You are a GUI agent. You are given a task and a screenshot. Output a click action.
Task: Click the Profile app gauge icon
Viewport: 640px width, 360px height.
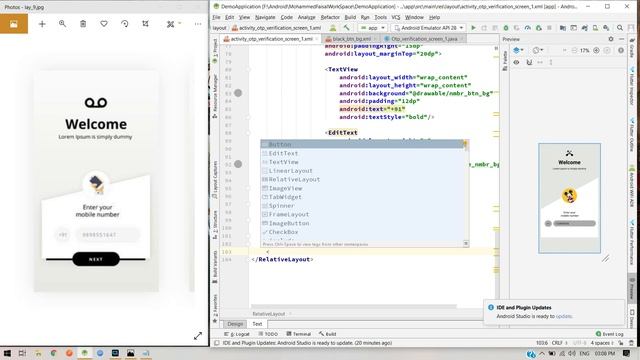coord(527,28)
